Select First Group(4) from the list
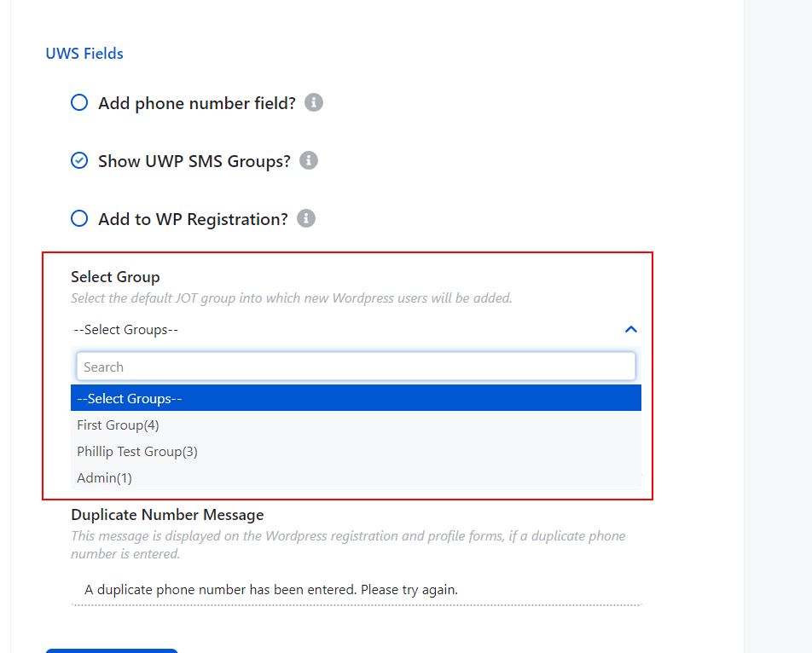This screenshot has height=653, width=812. coord(356,425)
